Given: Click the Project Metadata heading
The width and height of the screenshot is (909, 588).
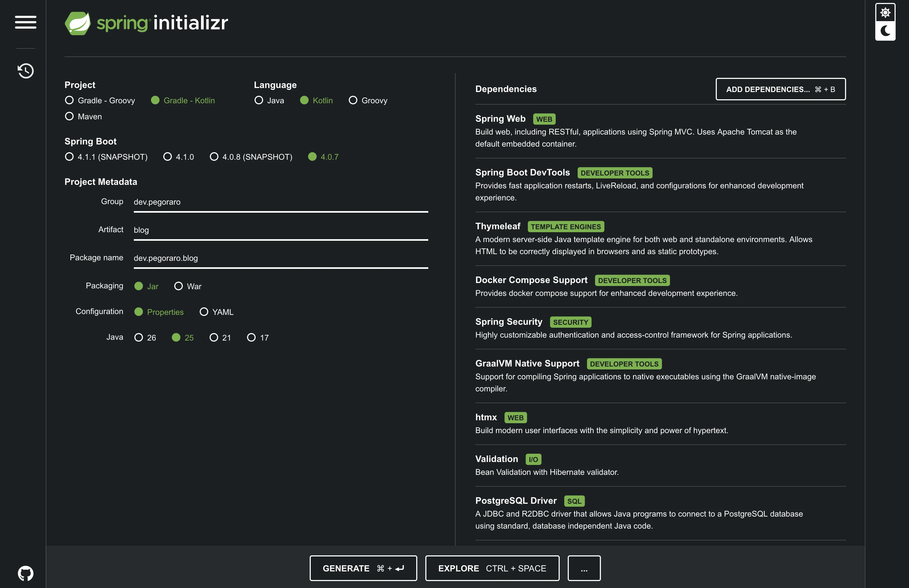Looking at the screenshot, I should click(101, 182).
